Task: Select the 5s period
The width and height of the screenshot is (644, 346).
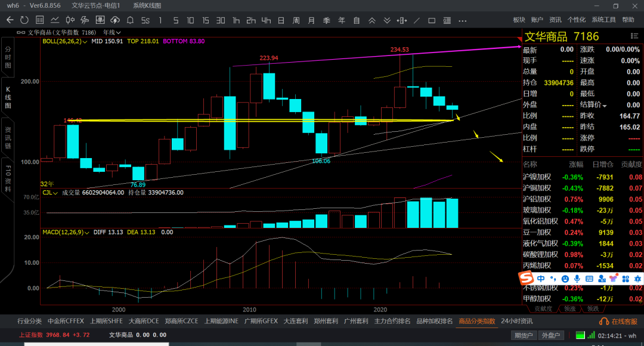Action: pos(145,20)
